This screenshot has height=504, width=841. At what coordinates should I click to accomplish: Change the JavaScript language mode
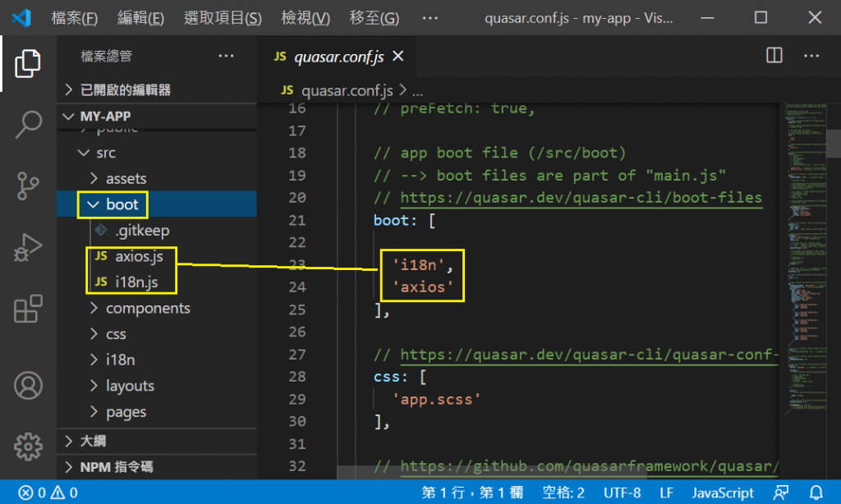723,493
